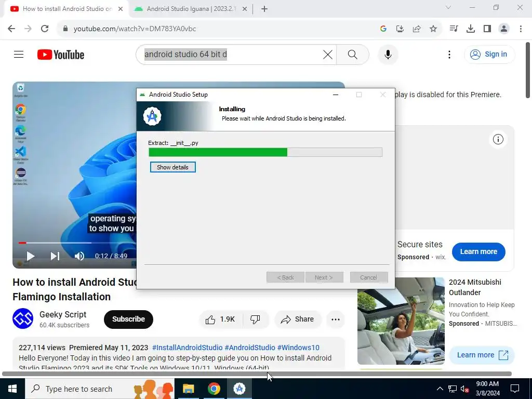Run search with the magnifier button
Screen dimensions: 532x399
pos(353,54)
